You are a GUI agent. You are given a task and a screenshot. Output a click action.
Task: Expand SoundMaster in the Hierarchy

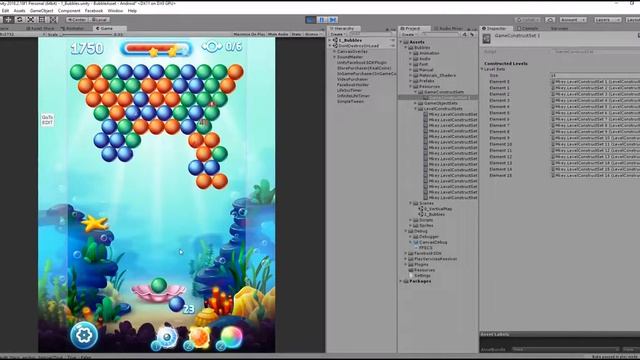point(334,57)
